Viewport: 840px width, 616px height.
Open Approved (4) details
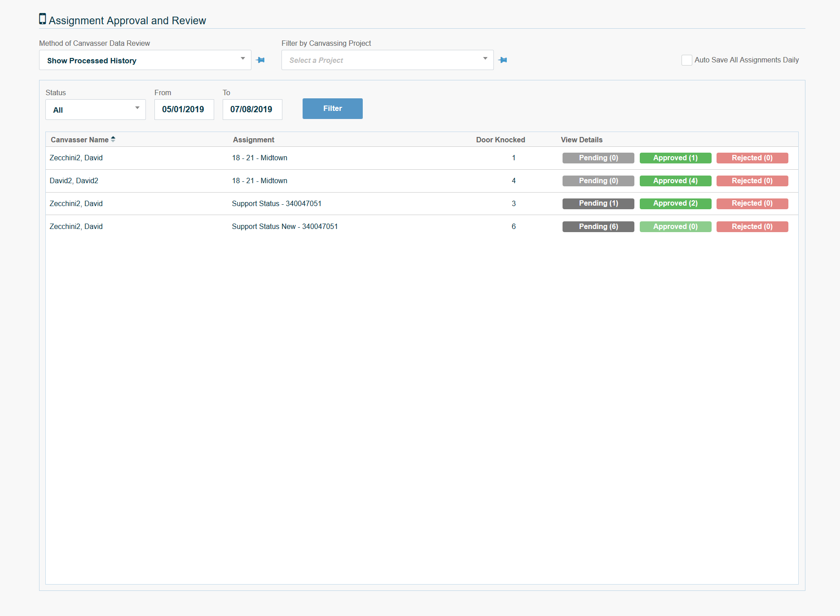click(x=676, y=181)
